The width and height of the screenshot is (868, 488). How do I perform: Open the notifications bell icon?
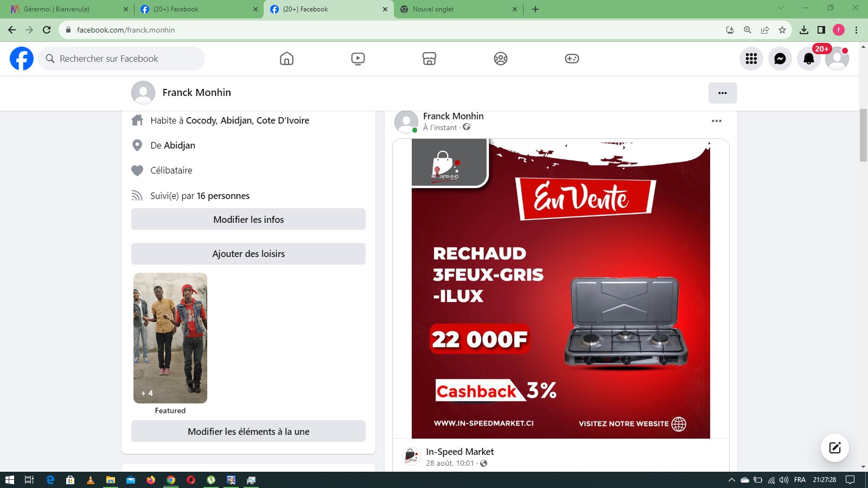point(808,59)
